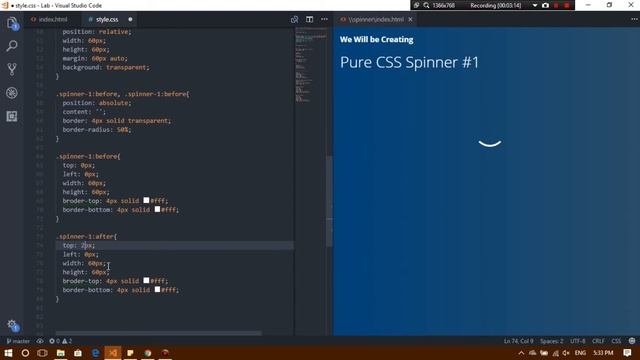The height and width of the screenshot is (360, 640).
Task: Open the preview pane's more actions menu
Action: (634, 19)
